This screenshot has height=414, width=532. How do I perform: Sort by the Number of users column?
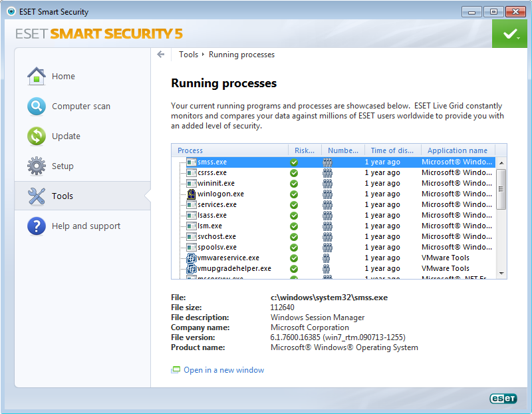point(343,150)
